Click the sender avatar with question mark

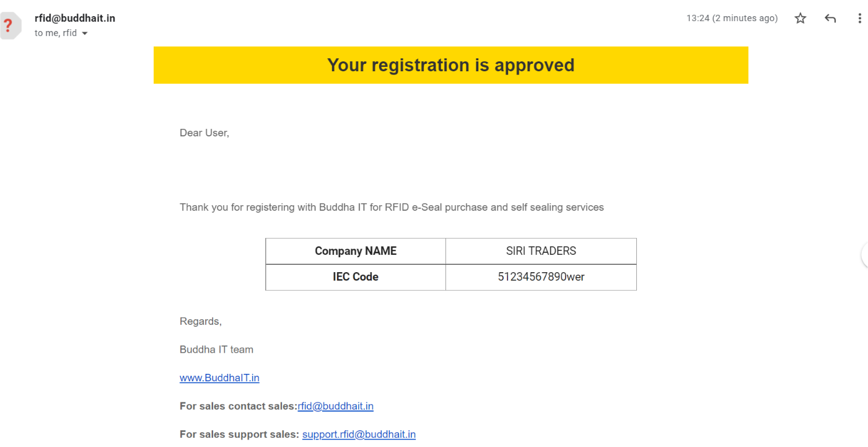[10, 26]
